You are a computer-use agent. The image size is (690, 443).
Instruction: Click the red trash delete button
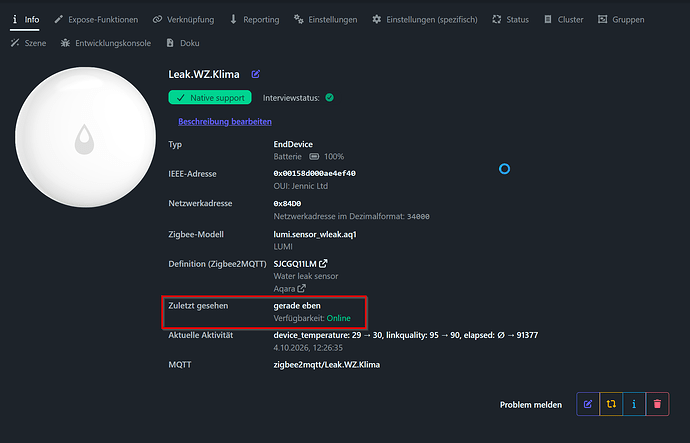(657, 404)
